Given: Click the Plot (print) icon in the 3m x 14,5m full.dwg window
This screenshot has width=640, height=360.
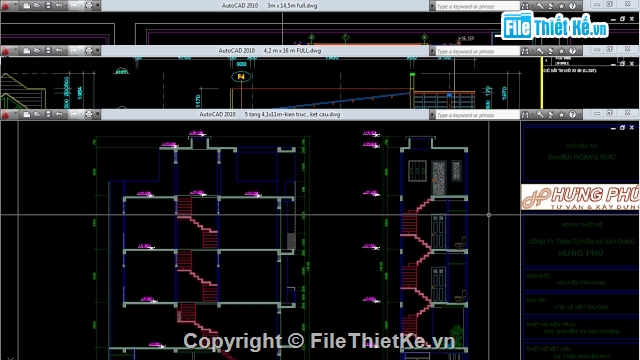Looking at the screenshot, I should [89, 5].
